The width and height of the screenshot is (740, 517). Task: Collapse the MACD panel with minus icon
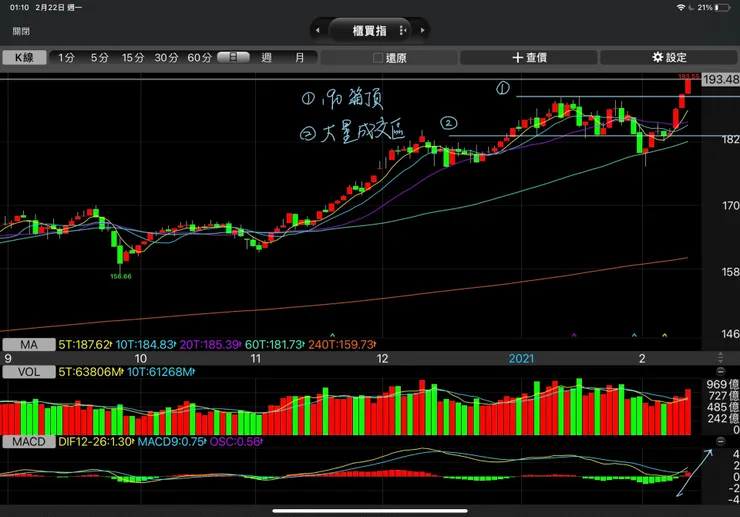click(x=720, y=441)
